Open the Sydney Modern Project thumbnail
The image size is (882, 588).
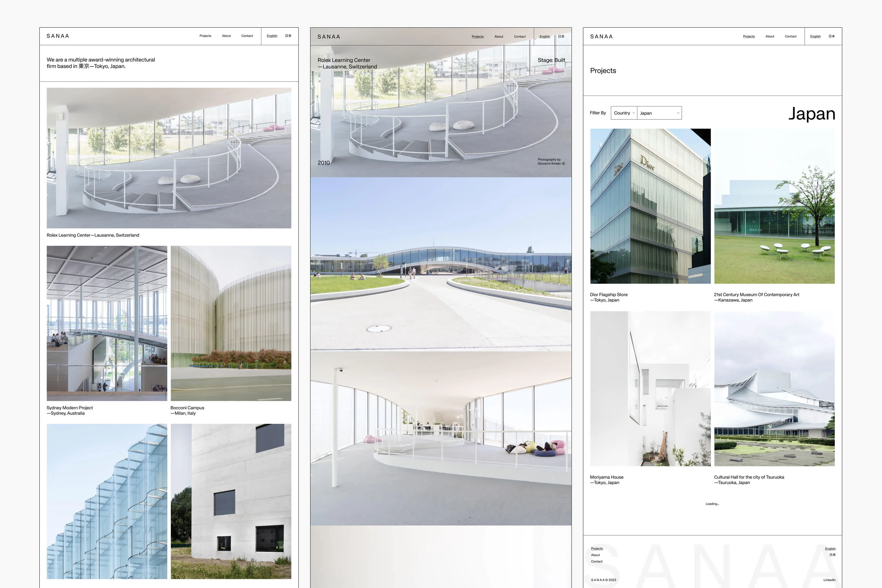point(107,323)
